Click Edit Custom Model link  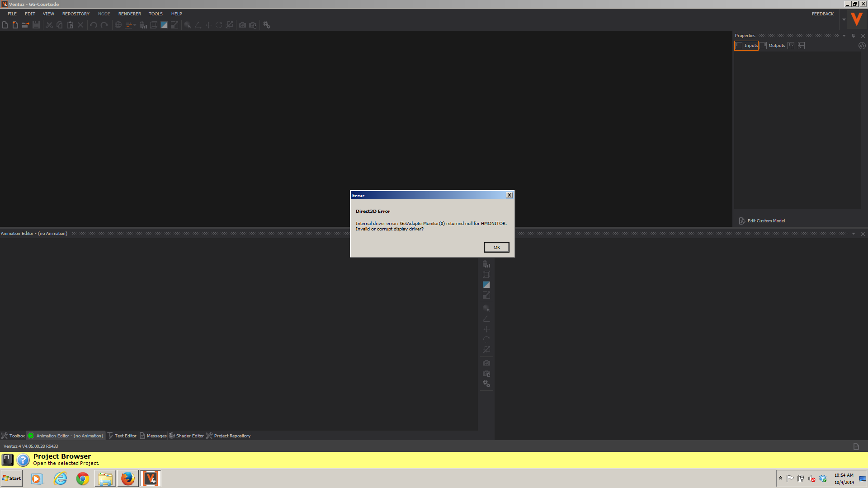point(766,221)
